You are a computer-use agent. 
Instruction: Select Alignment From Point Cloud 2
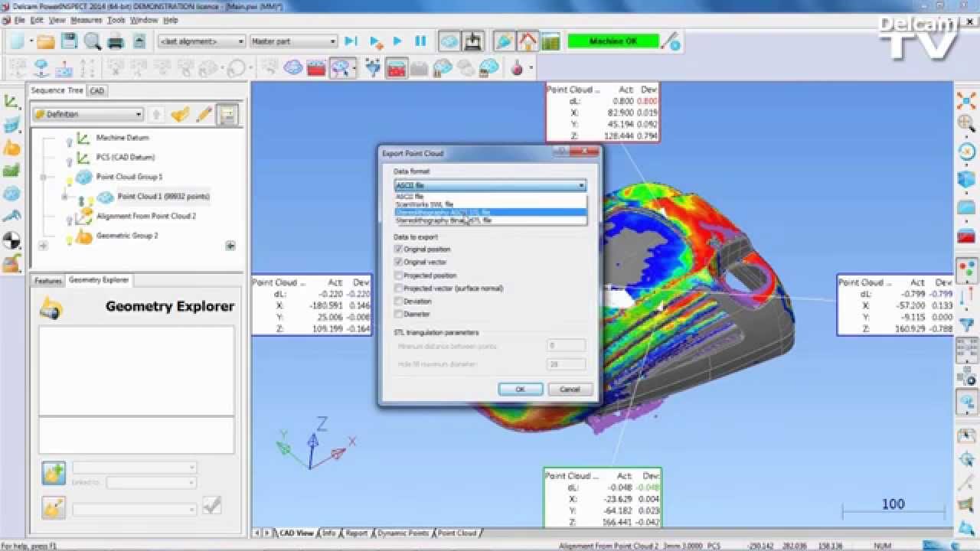click(x=146, y=217)
